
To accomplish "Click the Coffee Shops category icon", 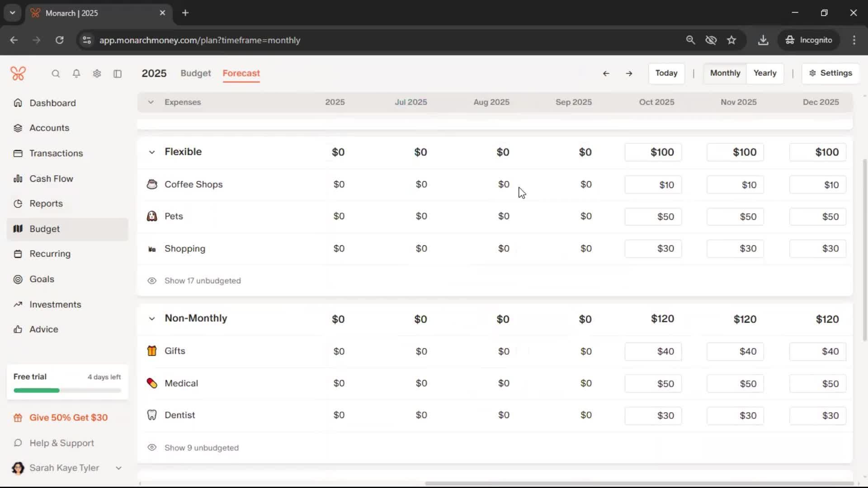I will pos(152,184).
